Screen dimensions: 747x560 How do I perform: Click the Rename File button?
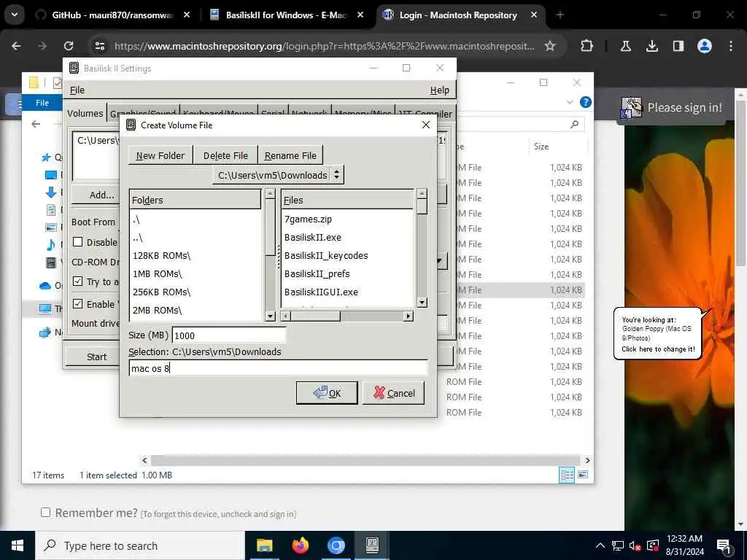point(290,155)
